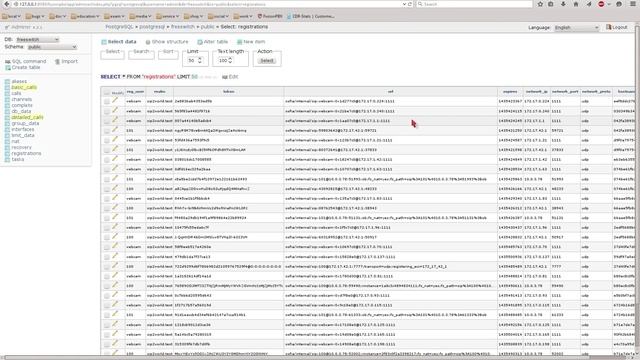
Task: Click the Create table link
Action: 23,67
